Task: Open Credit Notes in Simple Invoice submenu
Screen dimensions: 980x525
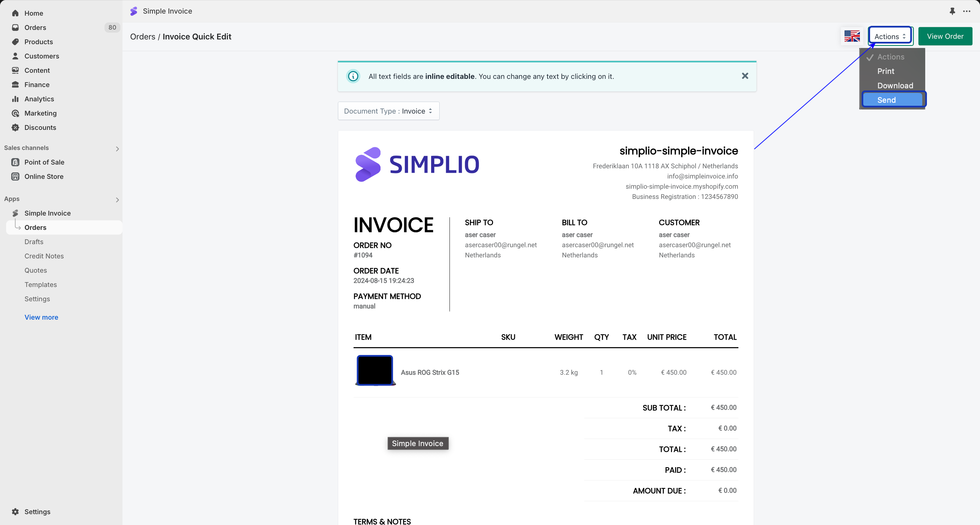Action: tap(44, 256)
